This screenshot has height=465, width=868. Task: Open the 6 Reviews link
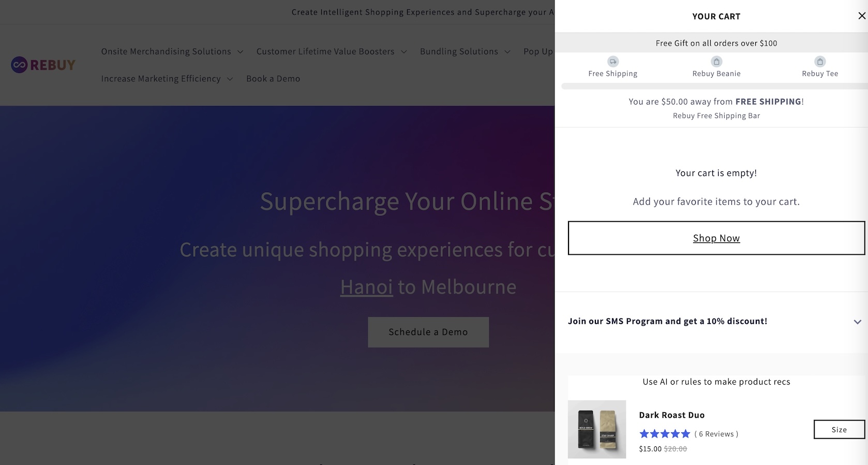(716, 434)
